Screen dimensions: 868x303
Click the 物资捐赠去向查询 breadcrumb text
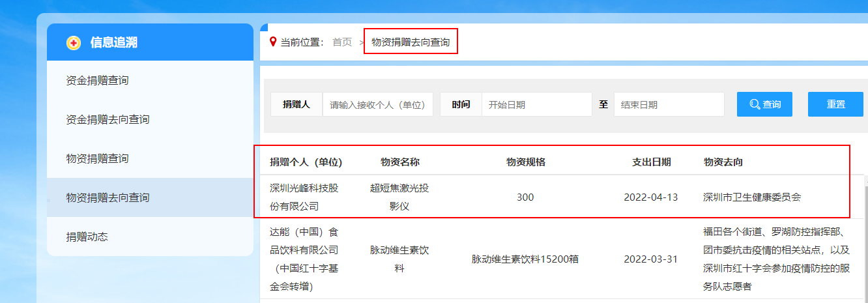pyautogui.click(x=411, y=42)
